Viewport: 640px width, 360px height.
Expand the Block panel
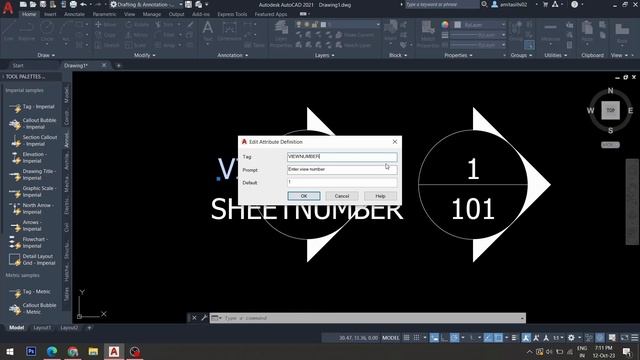(x=398, y=55)
